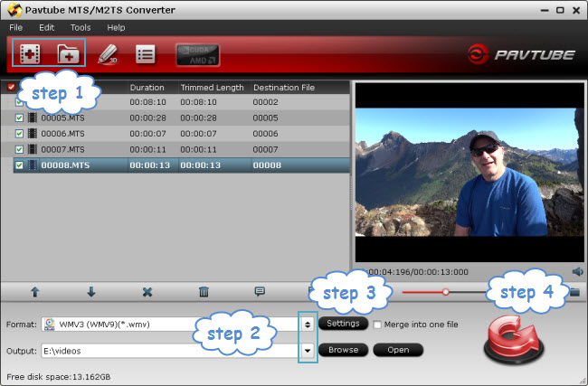Minimize the Pavtube window
The width and height of the screenshot is (588, 386).
tap(545, 10)
